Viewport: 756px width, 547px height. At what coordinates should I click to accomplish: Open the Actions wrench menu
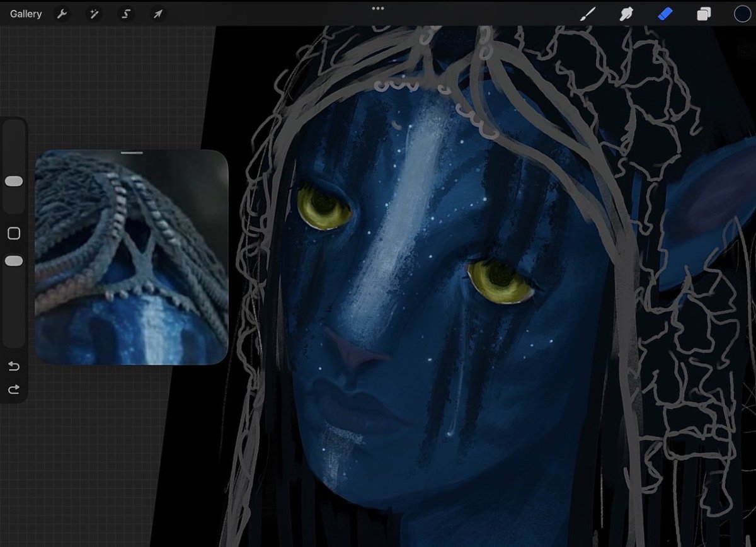(x=62, y=13)
